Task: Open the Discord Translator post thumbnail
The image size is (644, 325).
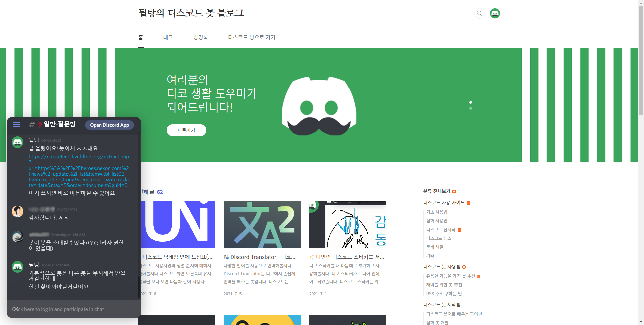Action: [x=262, y=225]
